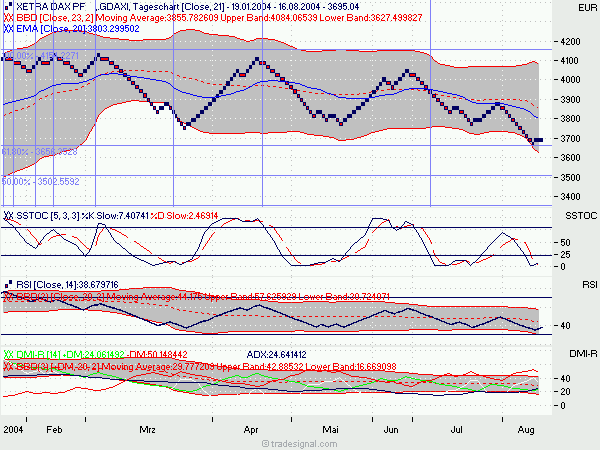This screenshot has height=450, width=600.
Task: Click the RSI legend icon
Action: pos(8,284)
